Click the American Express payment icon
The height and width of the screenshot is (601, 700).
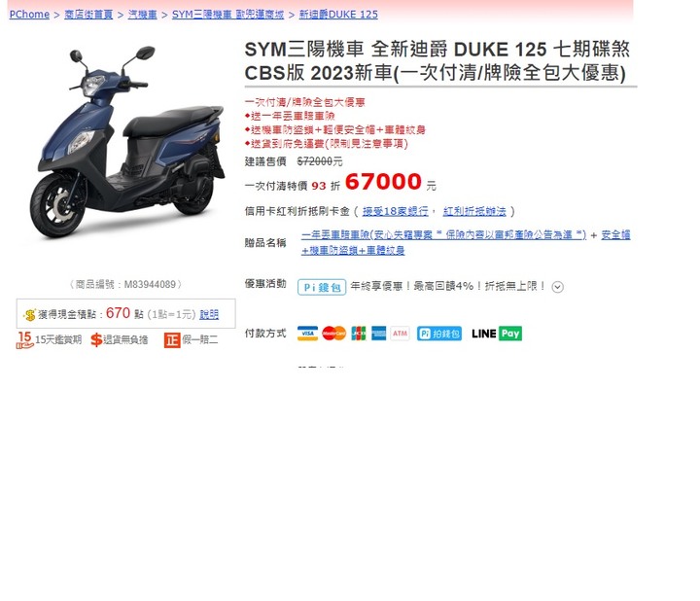(378, 334)
